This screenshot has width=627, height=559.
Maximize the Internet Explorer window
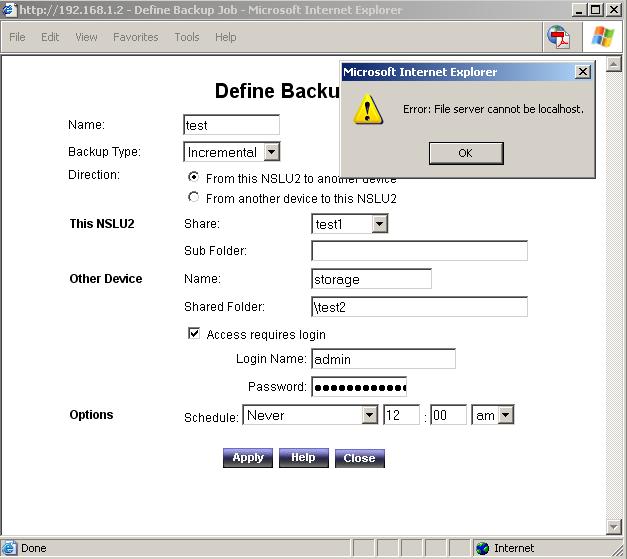595,10
